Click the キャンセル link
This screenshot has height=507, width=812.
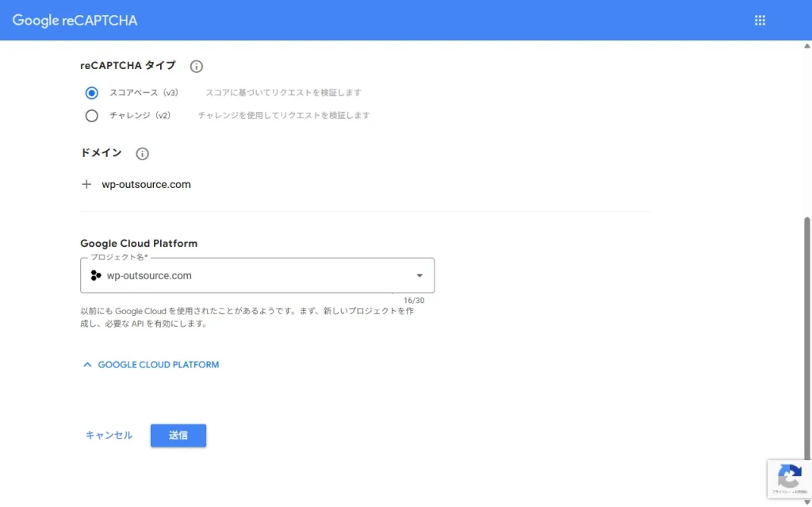109,436
